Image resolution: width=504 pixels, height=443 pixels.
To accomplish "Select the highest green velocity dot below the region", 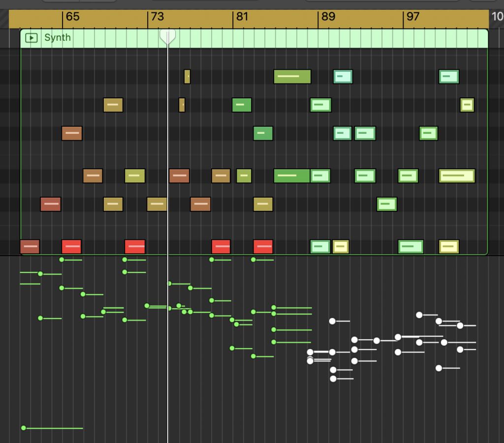I will pos(61,259).
